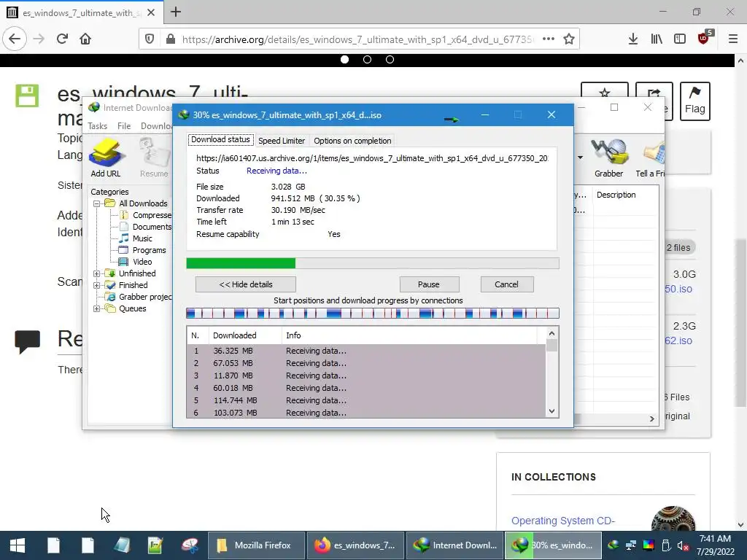
Task: Open the IDM File menu
Action: [x=124, y=125]
